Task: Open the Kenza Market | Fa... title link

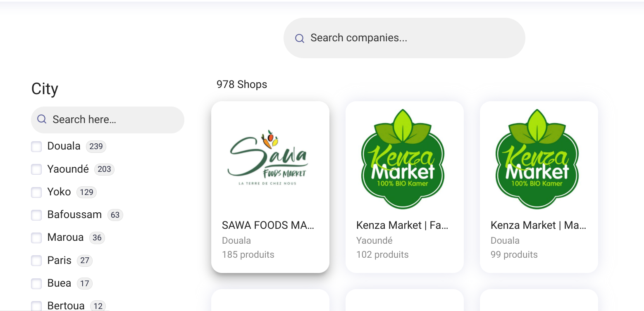Action: coord(402,225)
